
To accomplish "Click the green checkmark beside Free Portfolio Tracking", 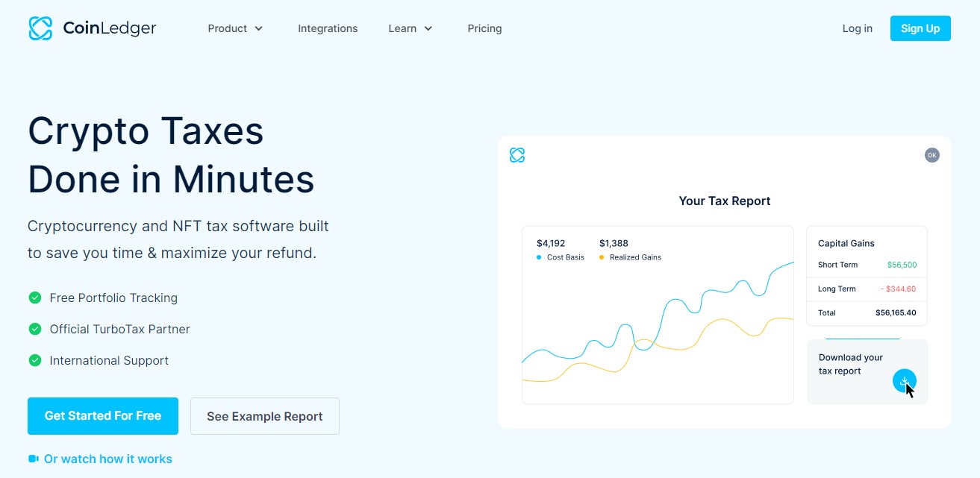I will pos(34,298).
